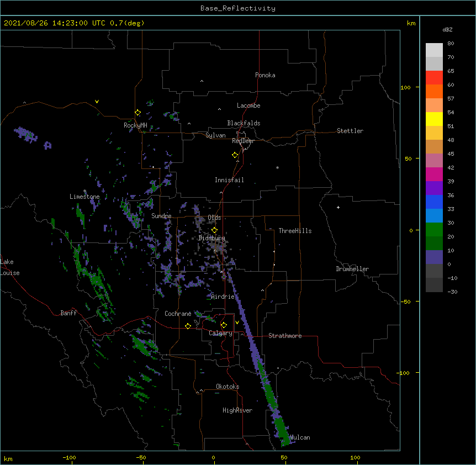476x465 pixels.
Task: Pick the brown 48-45 dBZ legend swatch
Action: point(434,146)
